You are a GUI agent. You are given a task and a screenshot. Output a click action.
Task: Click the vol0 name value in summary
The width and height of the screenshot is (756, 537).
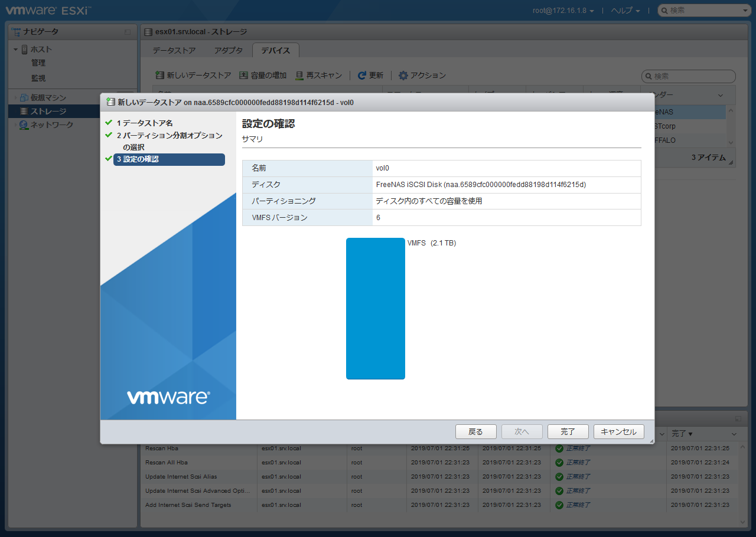382,168
